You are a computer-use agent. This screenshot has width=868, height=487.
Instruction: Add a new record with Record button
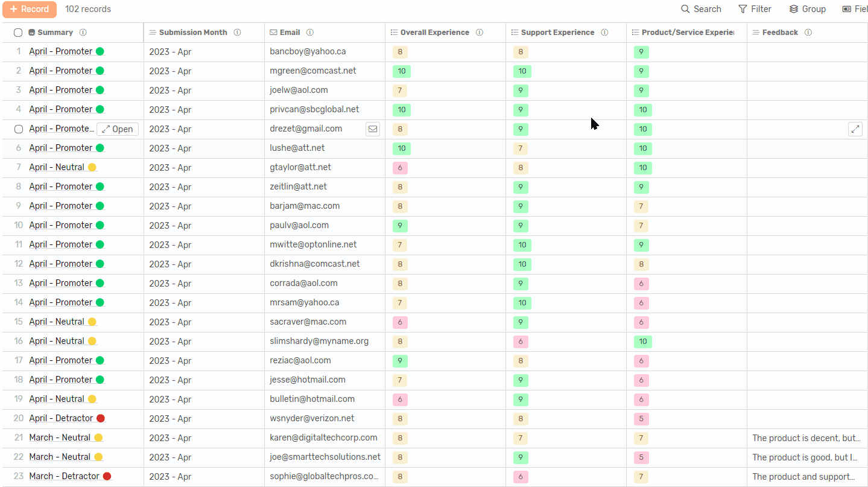coord(29,9)
